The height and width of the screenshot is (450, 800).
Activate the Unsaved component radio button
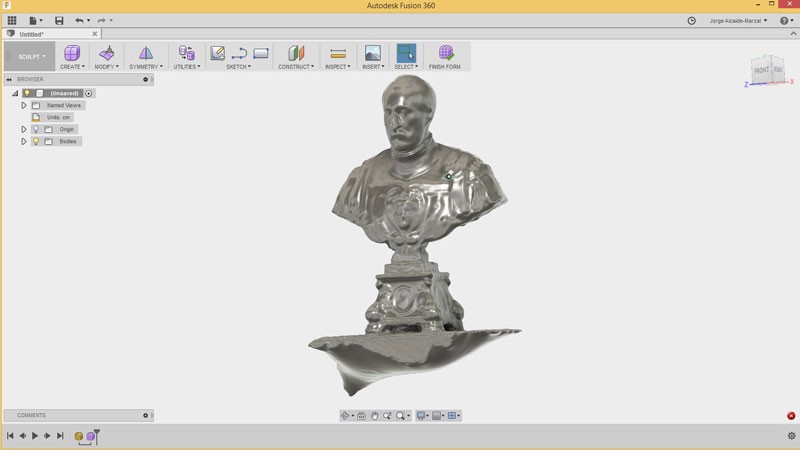[88, 93]
